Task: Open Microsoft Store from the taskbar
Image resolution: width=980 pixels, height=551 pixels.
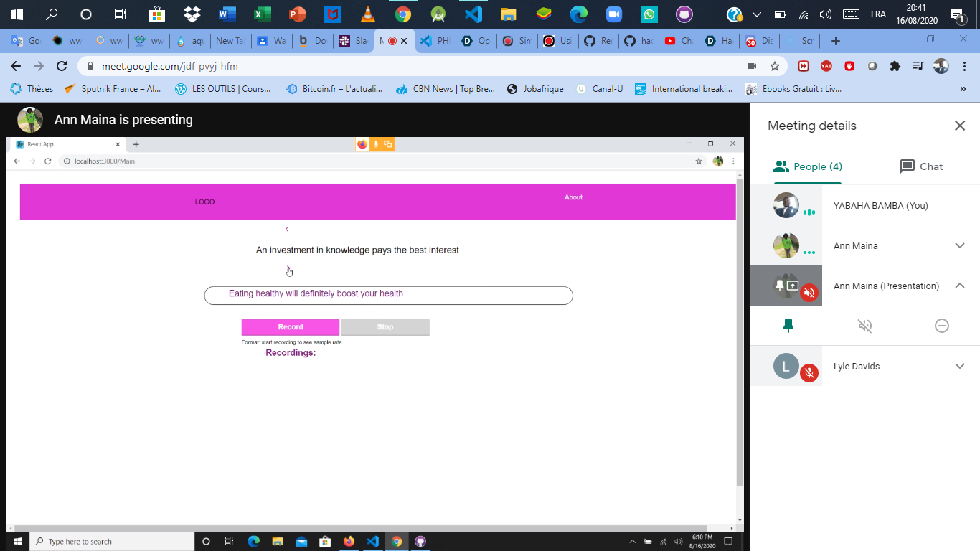Action: click(x=156, y=14)
